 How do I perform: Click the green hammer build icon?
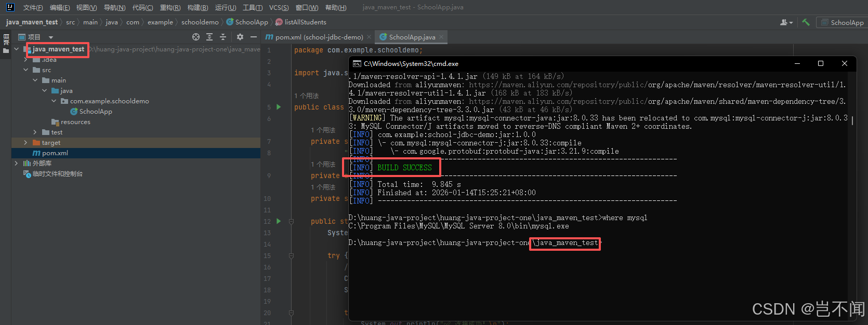coord(806,22)
